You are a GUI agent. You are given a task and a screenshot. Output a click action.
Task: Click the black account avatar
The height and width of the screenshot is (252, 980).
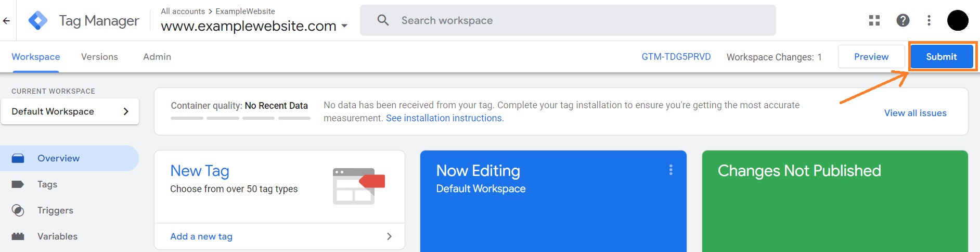pyautogui.click(x=958, y=20)
